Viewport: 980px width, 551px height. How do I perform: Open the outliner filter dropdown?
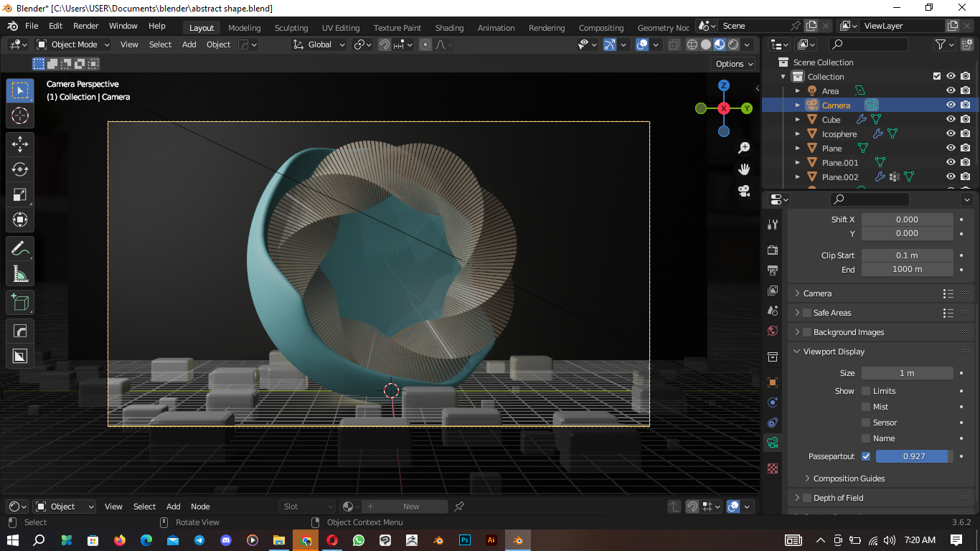(944, 44)
